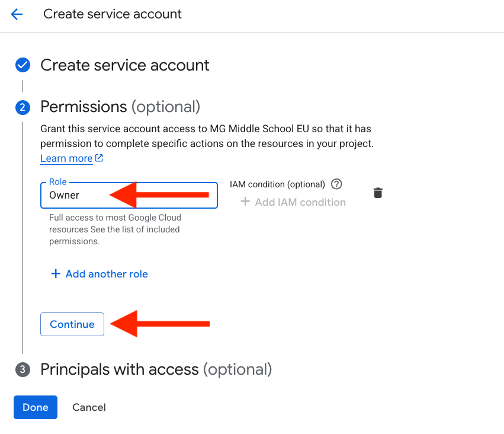Viewport: 504px width, 434px height.
Task: Click the Cancel button
Action: click(x=89, y=407)
